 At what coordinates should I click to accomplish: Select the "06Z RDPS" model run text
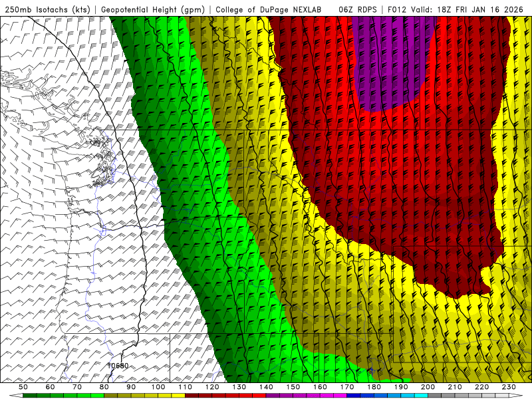click(358, 9)
